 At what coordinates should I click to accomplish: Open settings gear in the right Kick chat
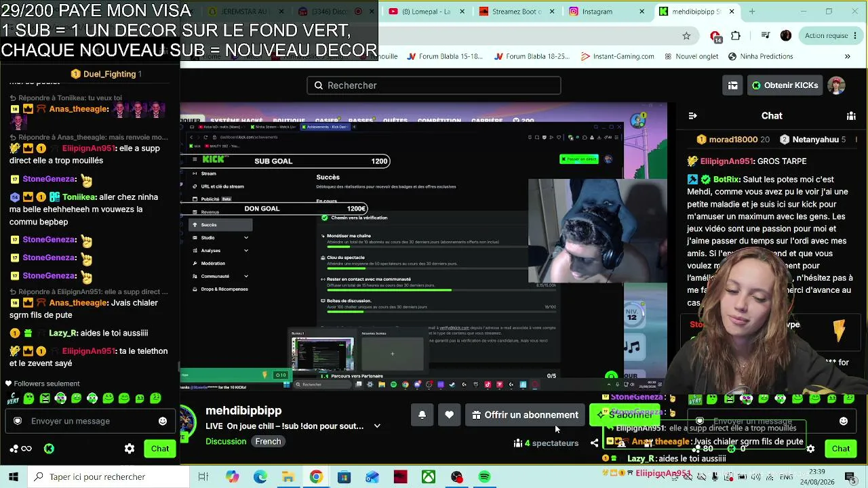(810, 449)
